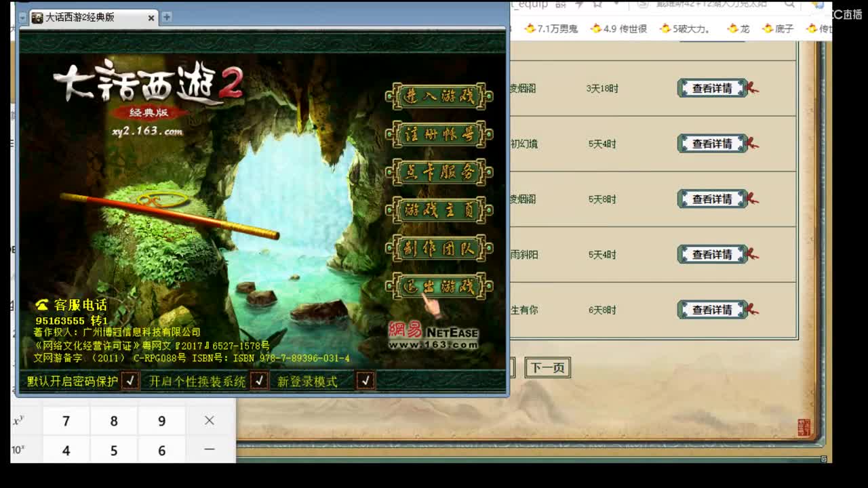Click the 6天8时 remaining time cell
This screenshot has width=868, height=488.
pyautogui.click(x=602, y=310)
